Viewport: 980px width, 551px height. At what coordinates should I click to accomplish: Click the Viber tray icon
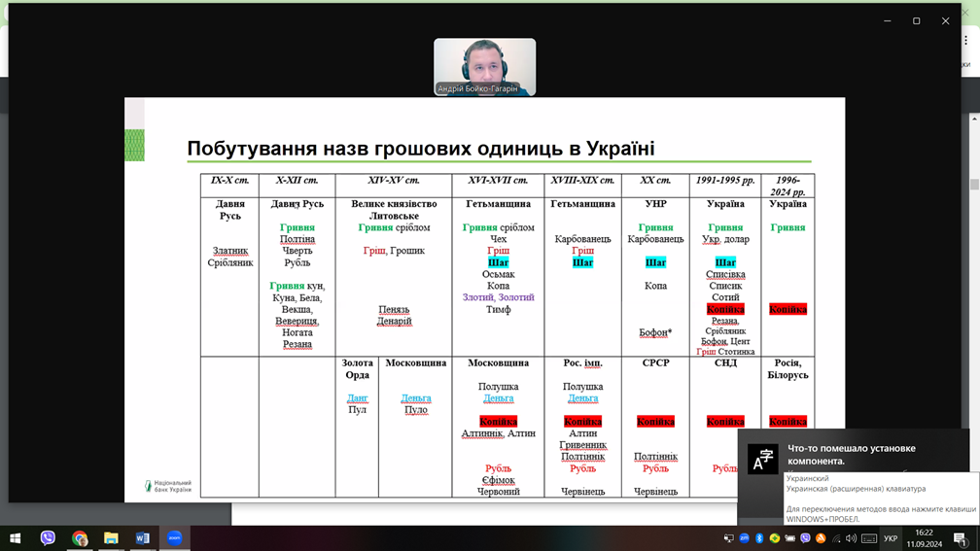(805, 538)
